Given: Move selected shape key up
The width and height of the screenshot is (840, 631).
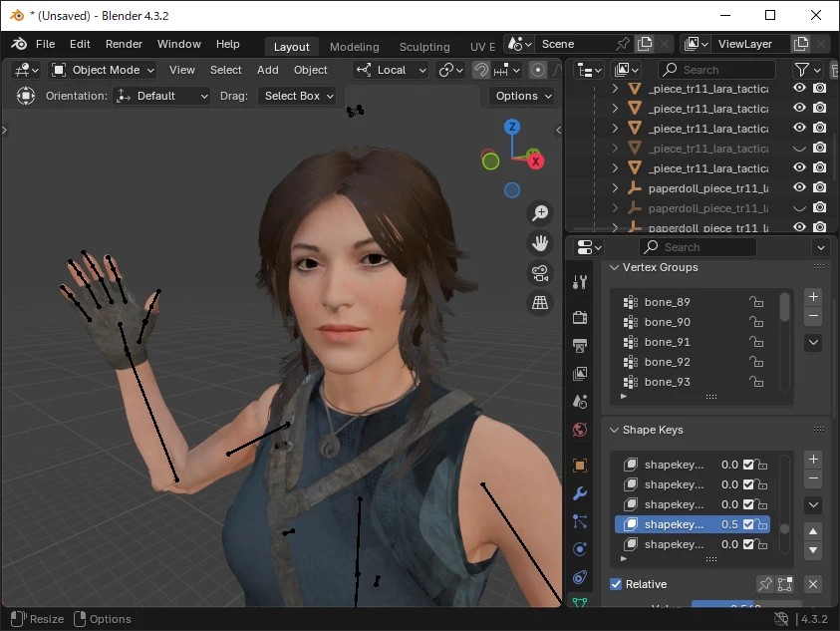Looking at the screenshot, I should (813, 530).
